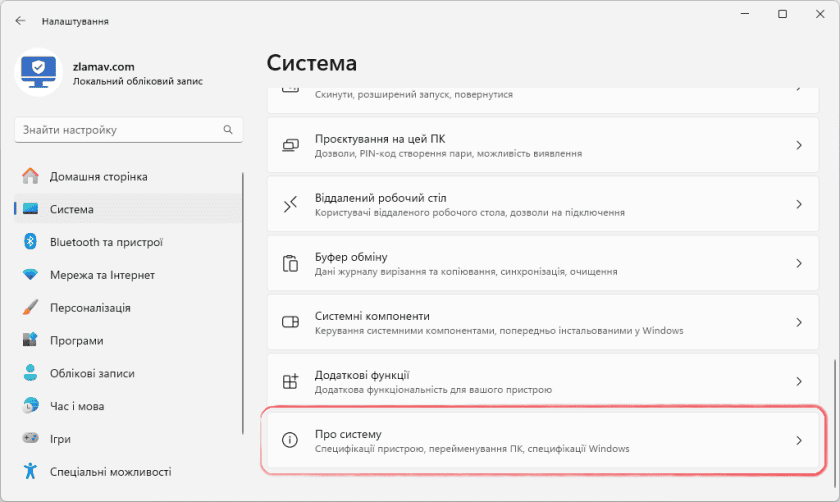840x502 pixels.
Task: Open Буфер обміну settings
Action: pos(543,263)
